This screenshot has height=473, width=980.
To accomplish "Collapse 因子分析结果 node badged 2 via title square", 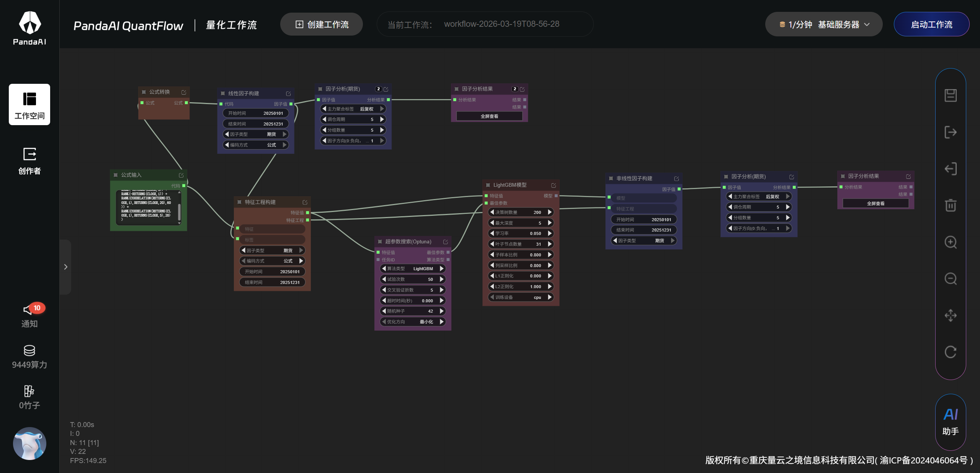I will tap(456, 89).
